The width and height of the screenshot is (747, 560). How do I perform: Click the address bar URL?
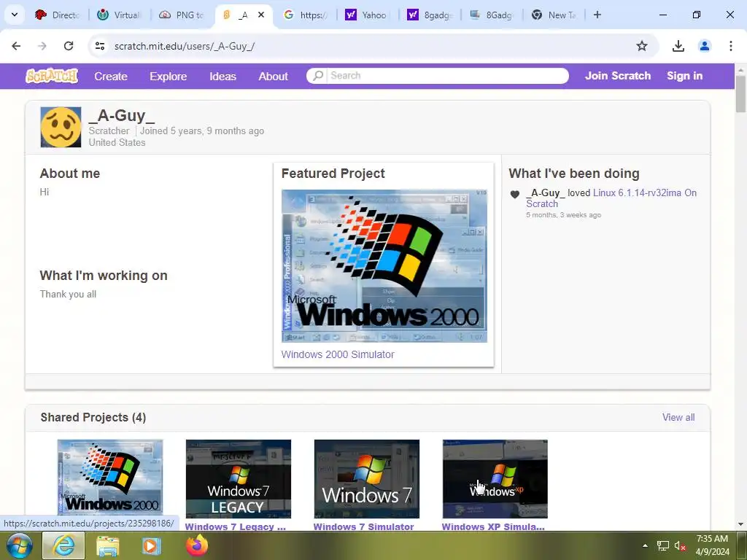185,46
